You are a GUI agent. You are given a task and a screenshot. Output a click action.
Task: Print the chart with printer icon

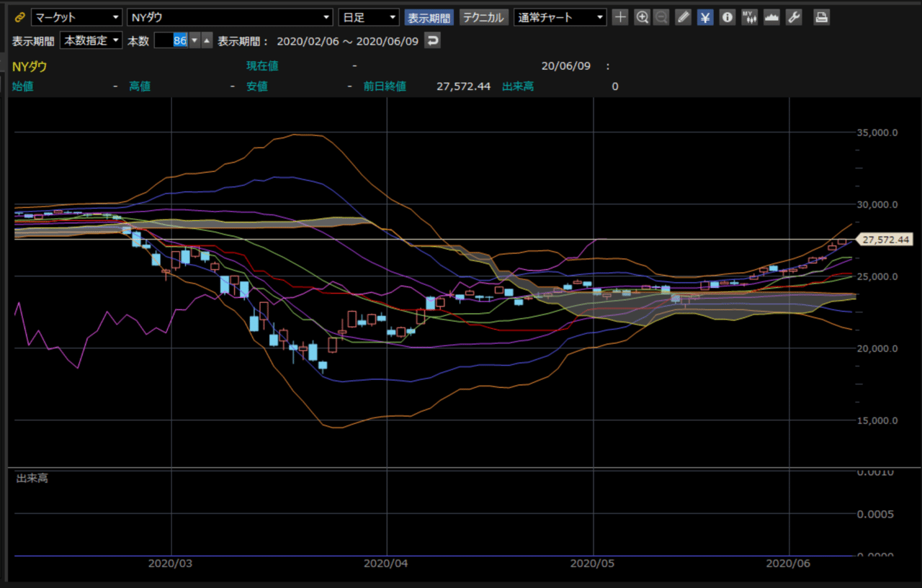click(821, 17)
